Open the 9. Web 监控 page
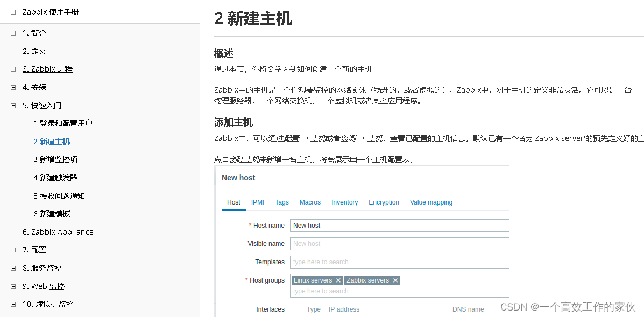 pos(44,286)
